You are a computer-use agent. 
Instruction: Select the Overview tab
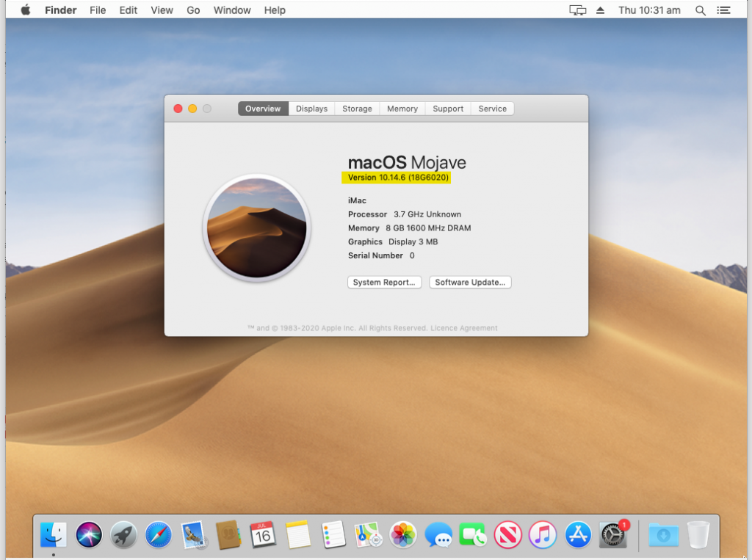(263, 109)
